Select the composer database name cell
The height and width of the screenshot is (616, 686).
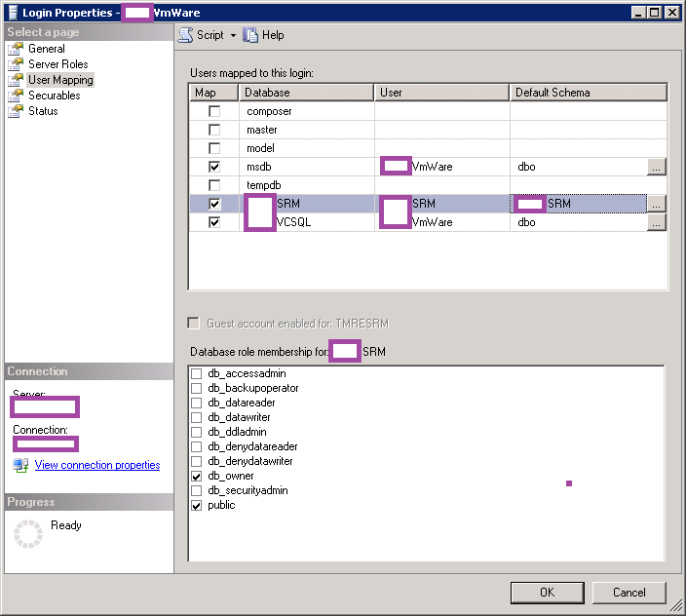(x=307, y=111)
